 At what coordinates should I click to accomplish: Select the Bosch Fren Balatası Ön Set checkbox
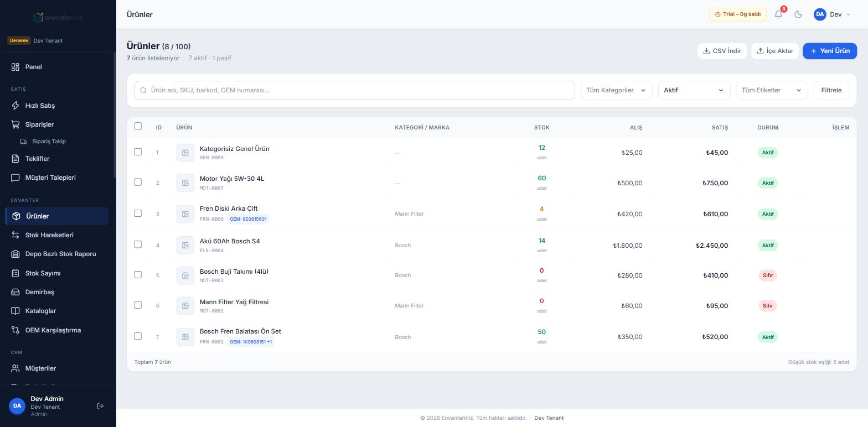click(138, 336)
